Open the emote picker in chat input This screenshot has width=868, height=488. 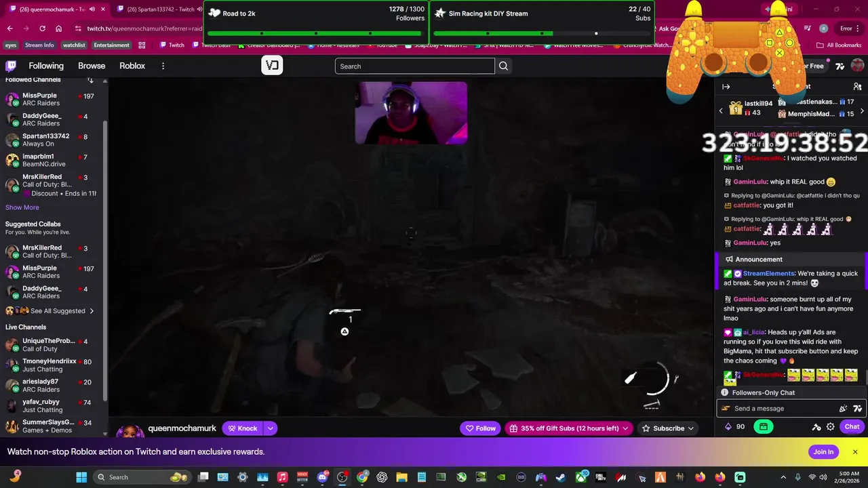click(857, 409)
